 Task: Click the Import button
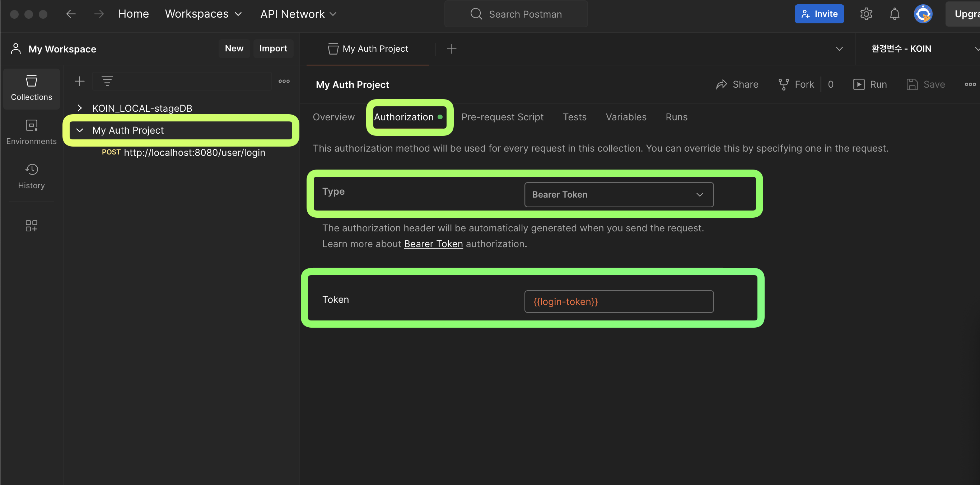tap(273, 48)
